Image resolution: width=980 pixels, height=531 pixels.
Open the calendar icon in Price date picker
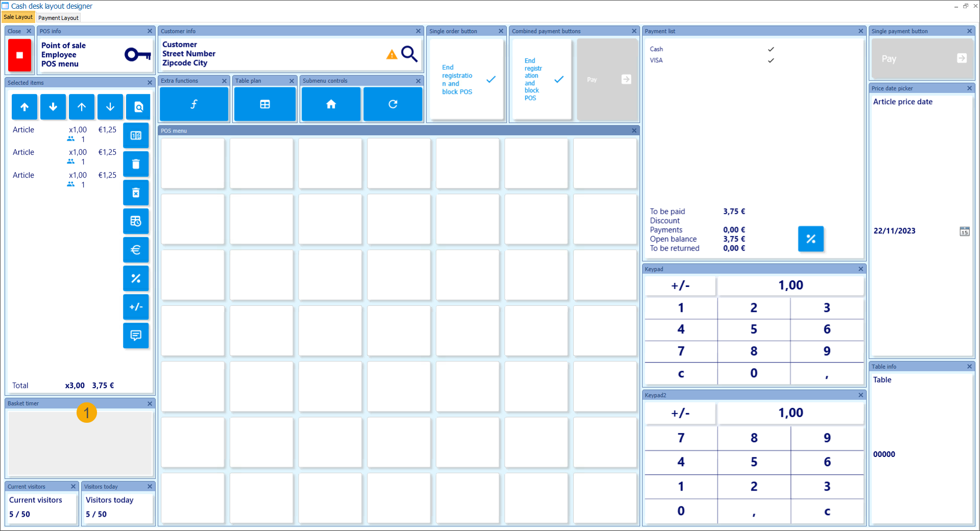click(964, 231)
